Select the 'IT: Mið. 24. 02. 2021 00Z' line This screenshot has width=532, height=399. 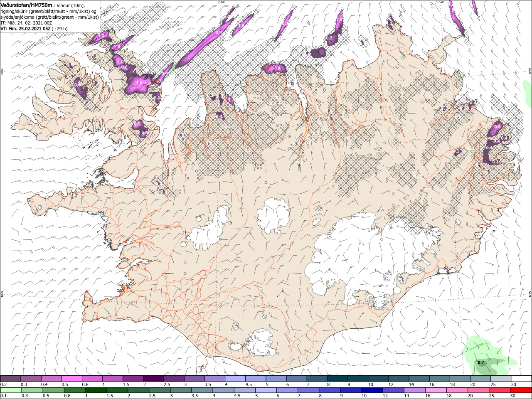27,23
